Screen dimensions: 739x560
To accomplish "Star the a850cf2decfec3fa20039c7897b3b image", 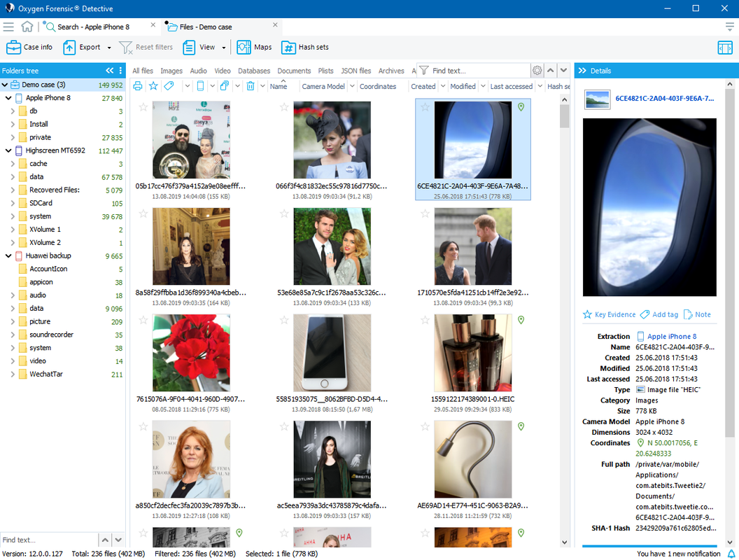I will 143,426.
